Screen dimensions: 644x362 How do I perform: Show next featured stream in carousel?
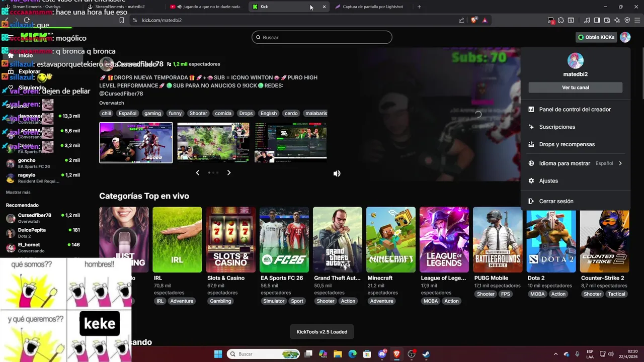coord(229,172)
